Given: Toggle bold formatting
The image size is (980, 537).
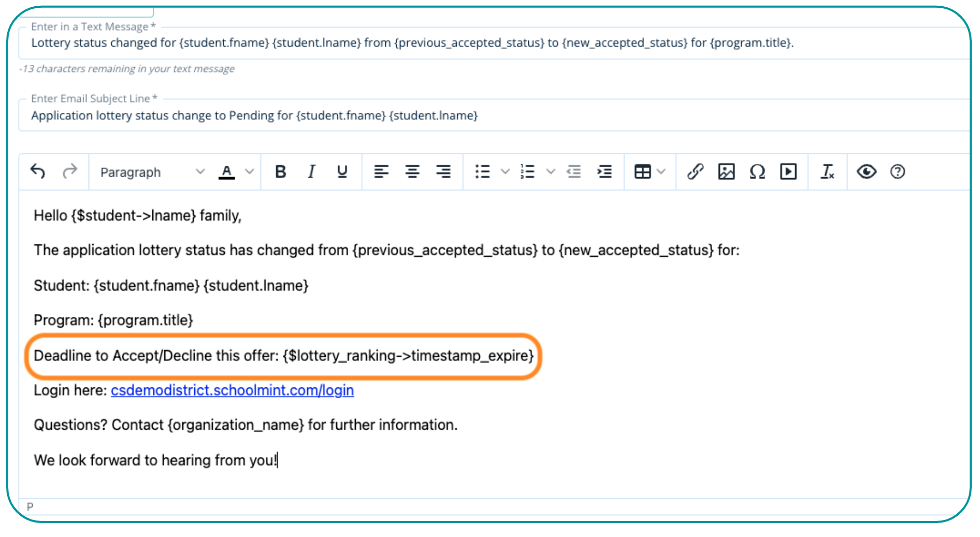Looking at the screenshot, I should tap(280, 171).
